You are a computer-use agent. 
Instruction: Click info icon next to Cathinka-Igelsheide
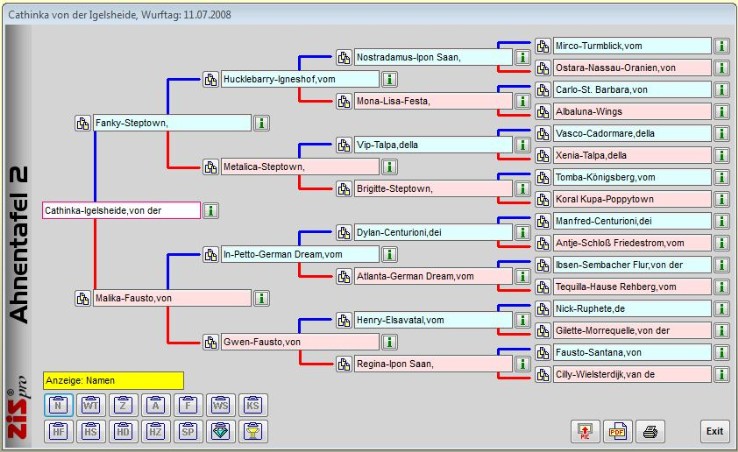pyautogui.click(x=212, y=210)
